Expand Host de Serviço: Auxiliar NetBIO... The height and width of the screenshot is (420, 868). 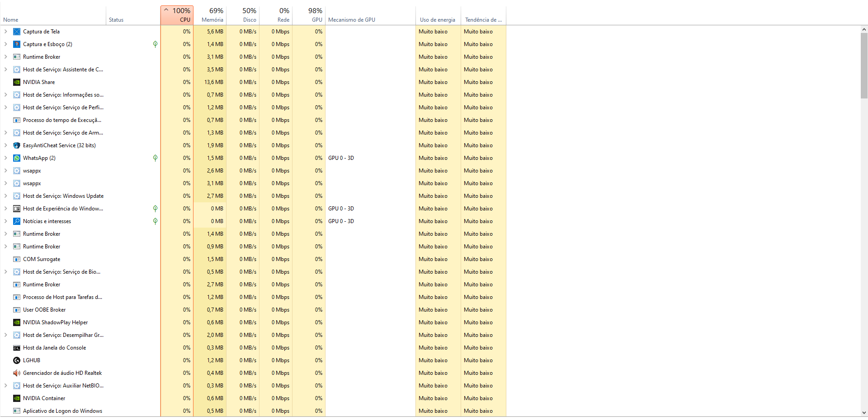click(5, 386)
